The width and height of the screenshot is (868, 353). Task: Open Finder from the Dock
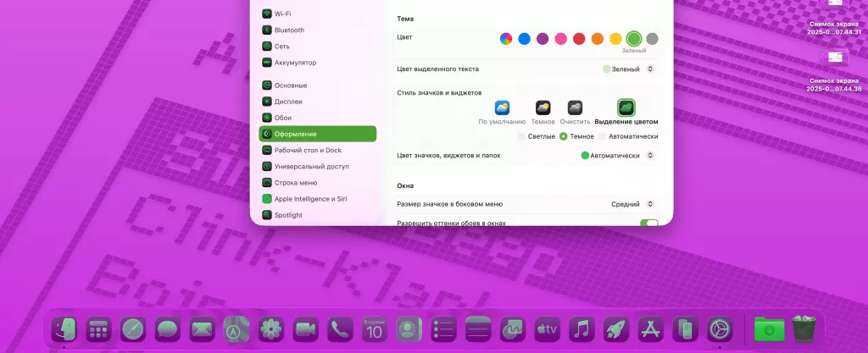coord(64,330)
